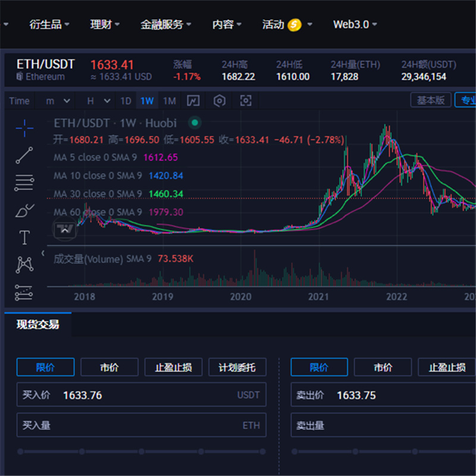Click the 24H低 value 1610.00

click(293, 77)
